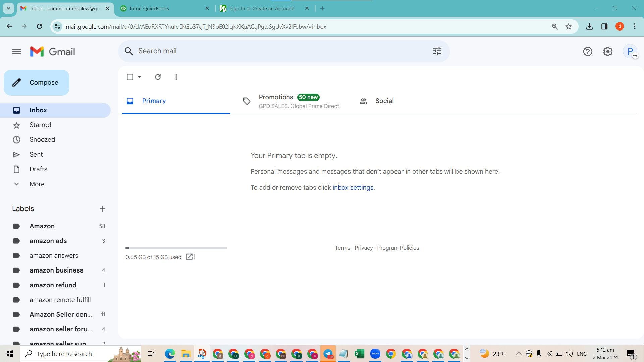Bookmark this page with star icon
The image size is (644, 362).
tap(568, 26)
